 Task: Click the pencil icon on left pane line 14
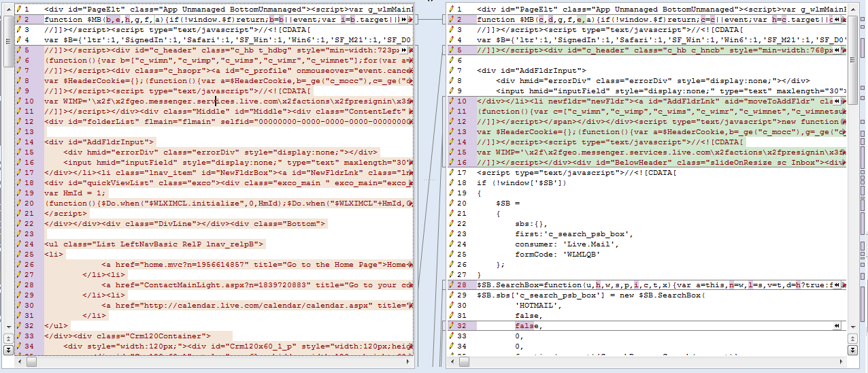18,142
